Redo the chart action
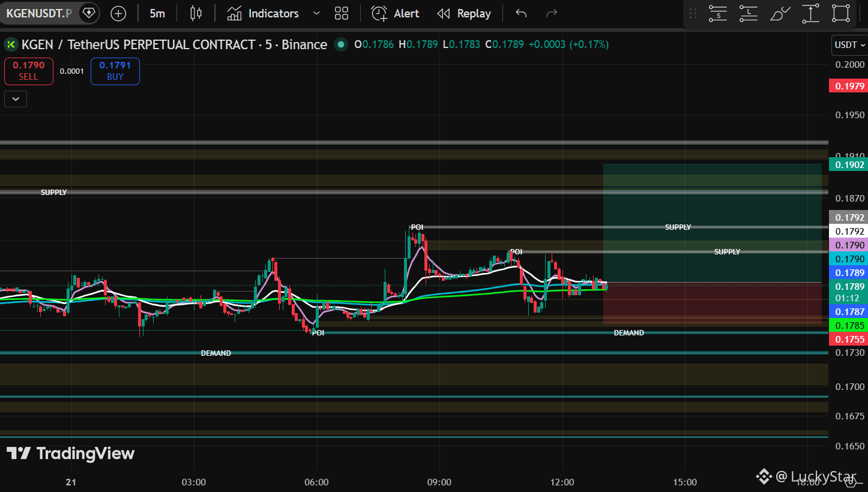Image resolution: width=868 pixels, height=492 pixels. coord(552,13)
